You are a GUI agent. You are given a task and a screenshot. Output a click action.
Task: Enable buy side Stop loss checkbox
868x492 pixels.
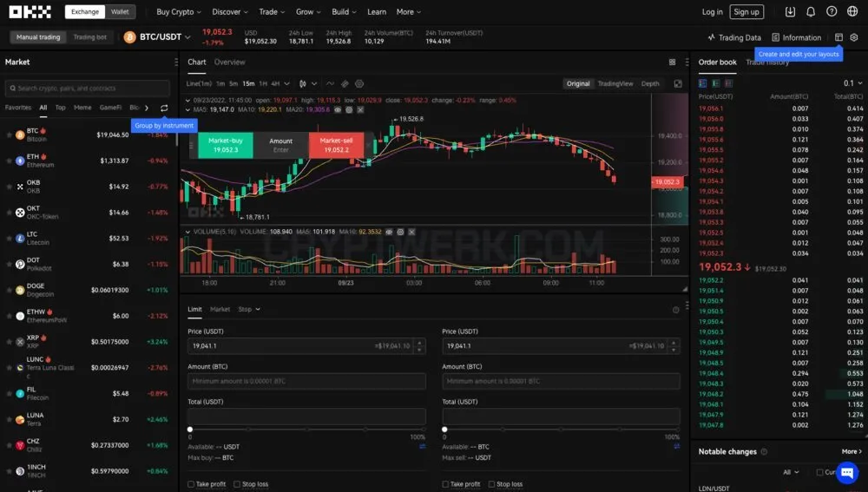pos(237,484)
